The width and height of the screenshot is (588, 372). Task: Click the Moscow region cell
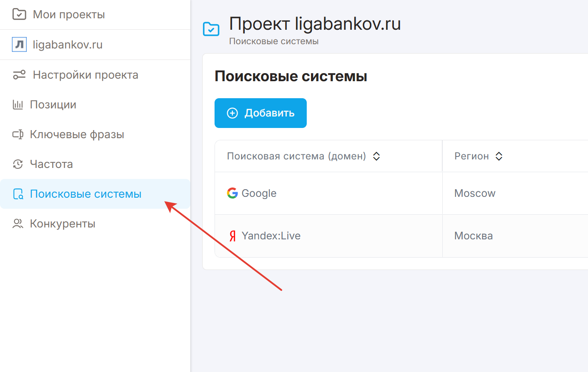[x=475, y=193]
